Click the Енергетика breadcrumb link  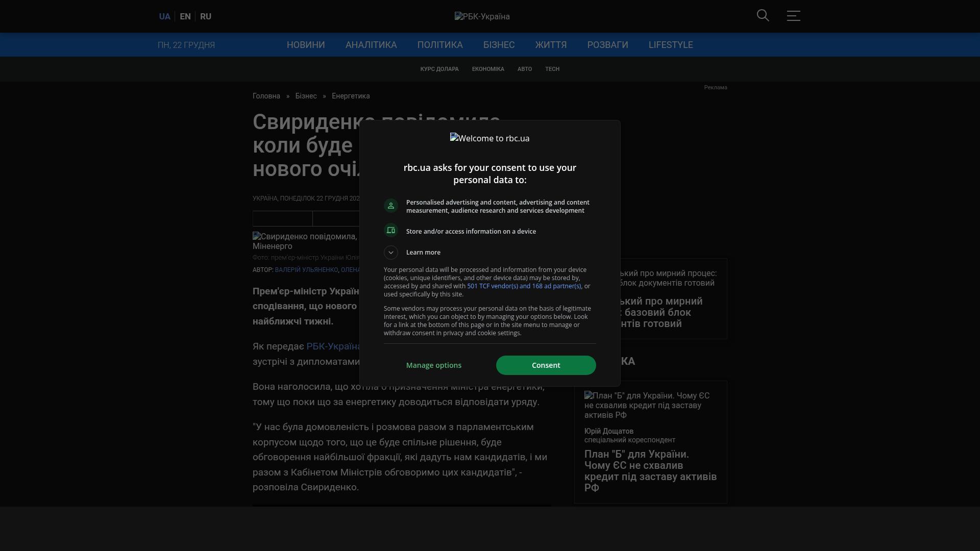click(351, 96)
